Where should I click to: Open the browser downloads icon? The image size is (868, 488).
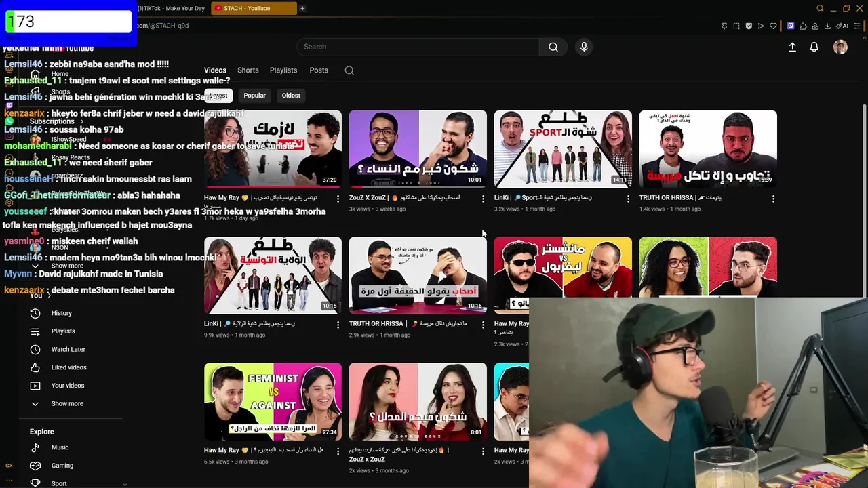(827, 26)
